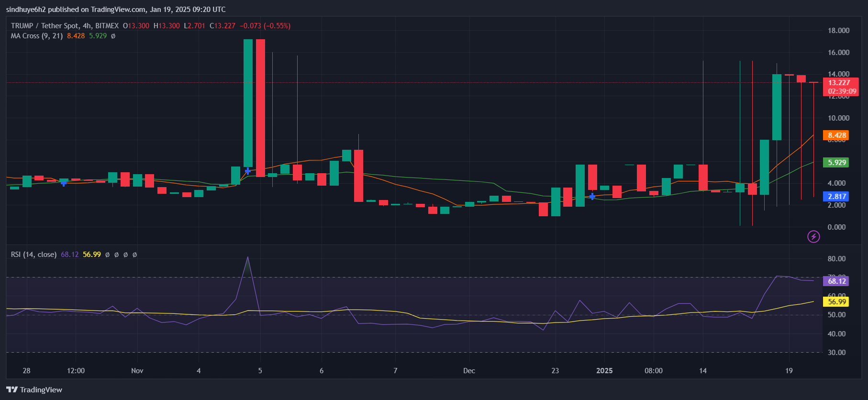Viewport: 868px width, 400px height.
Task: Click the 23 date label on time axis
Action: tap(555, 371)
